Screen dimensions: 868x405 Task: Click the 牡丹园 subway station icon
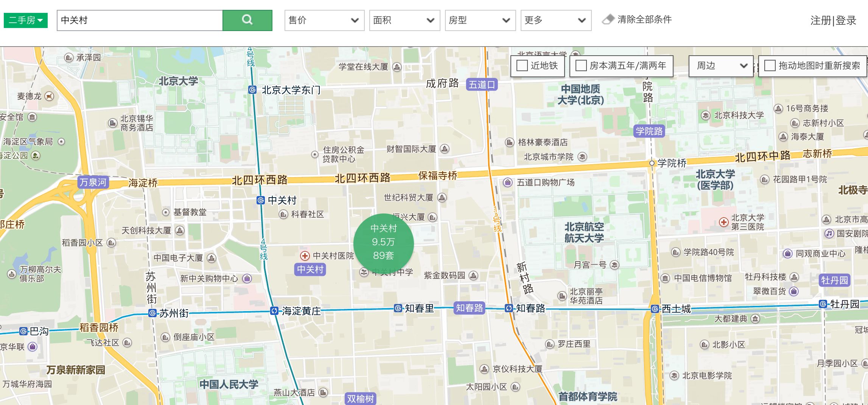823,304
